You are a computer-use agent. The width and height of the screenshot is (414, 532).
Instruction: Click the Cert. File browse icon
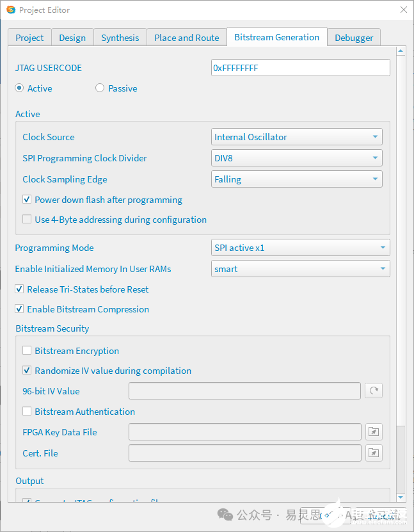374,453
